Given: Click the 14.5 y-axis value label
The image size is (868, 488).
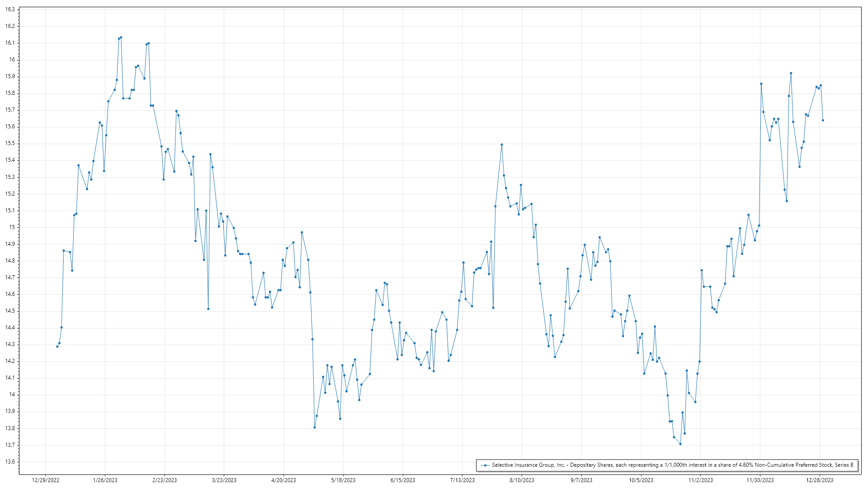Looking at the screenshot, I should coord(10,311).
